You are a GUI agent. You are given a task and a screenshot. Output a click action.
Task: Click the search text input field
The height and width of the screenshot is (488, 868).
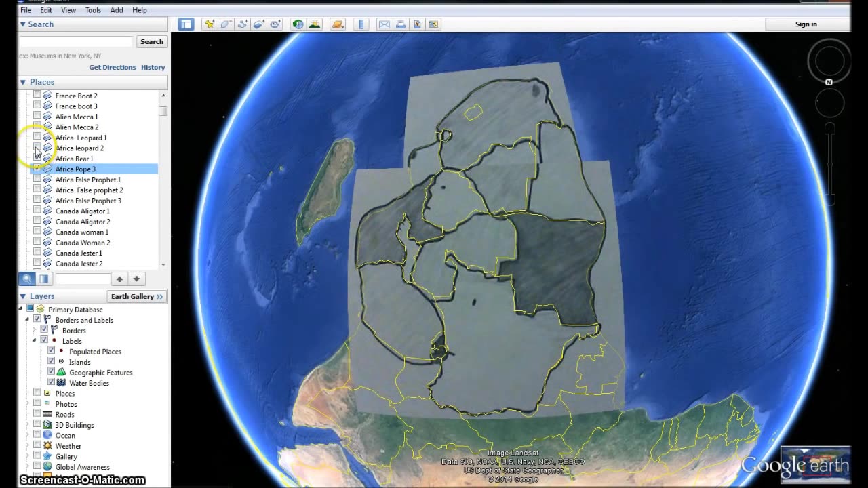coord(76,42)
